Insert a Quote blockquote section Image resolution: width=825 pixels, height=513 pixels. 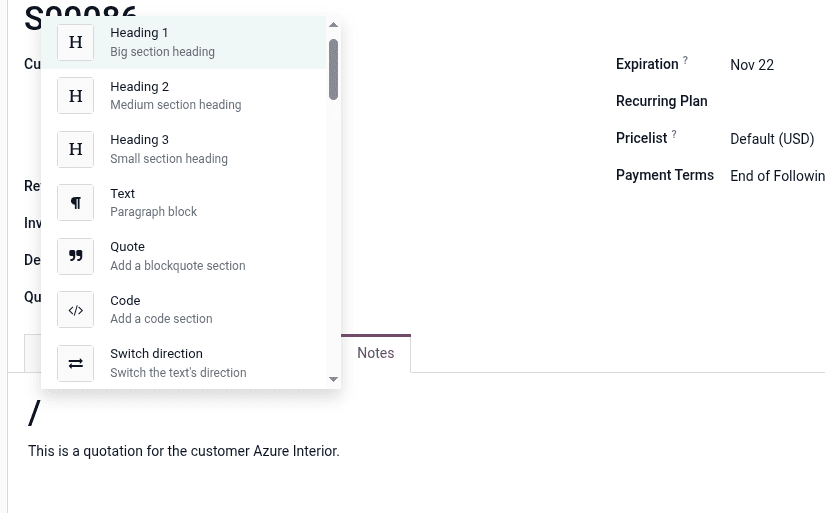point(184,256)
